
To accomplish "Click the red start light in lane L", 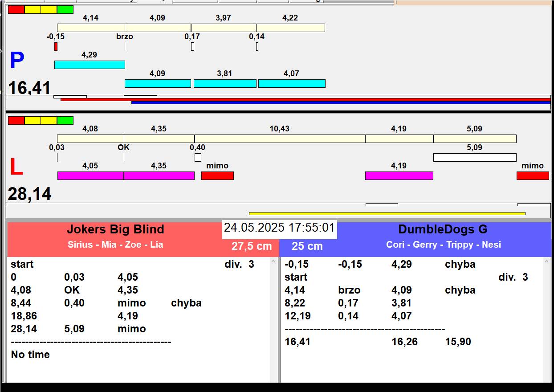I will (16, 120).
